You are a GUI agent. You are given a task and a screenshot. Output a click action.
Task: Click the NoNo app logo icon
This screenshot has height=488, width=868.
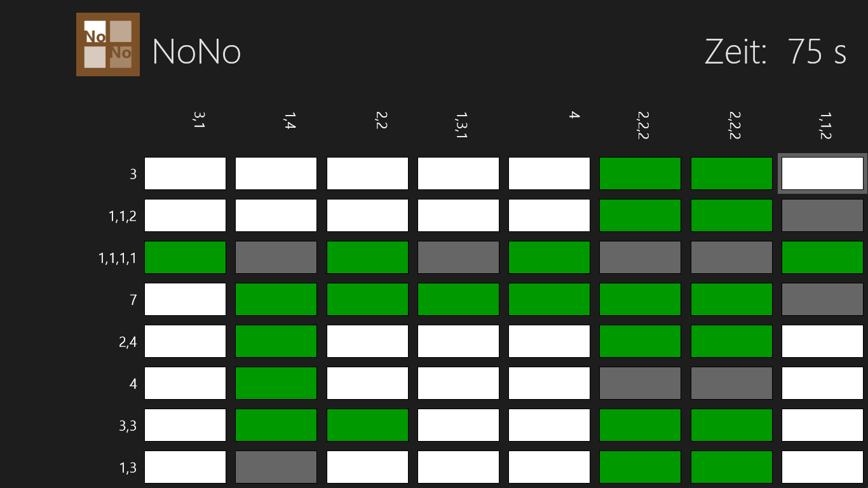click(x=108, y=44)
